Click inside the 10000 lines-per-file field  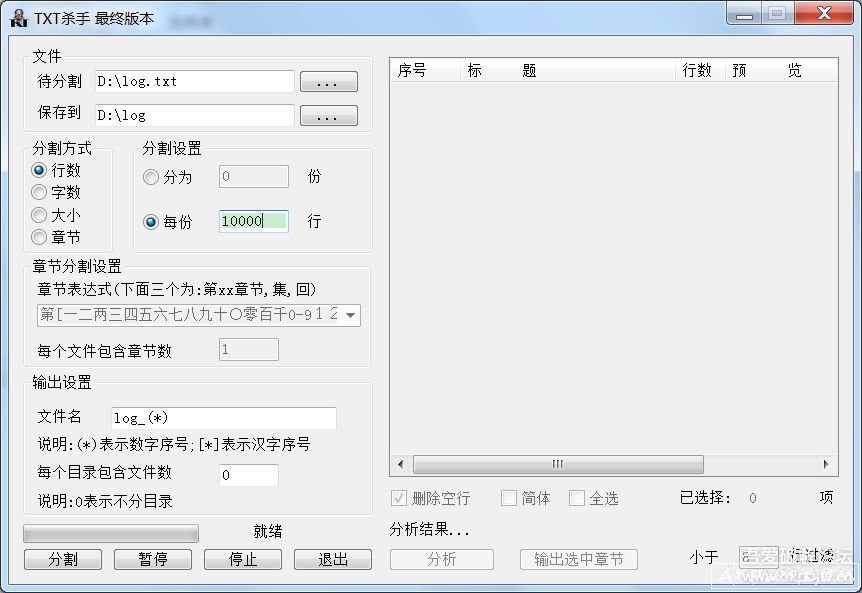[253, 221]
